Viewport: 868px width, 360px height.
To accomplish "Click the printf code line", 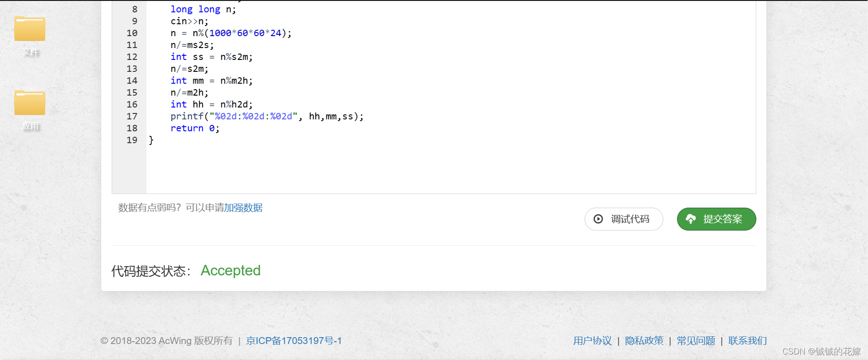I will (x=267, y=116).
